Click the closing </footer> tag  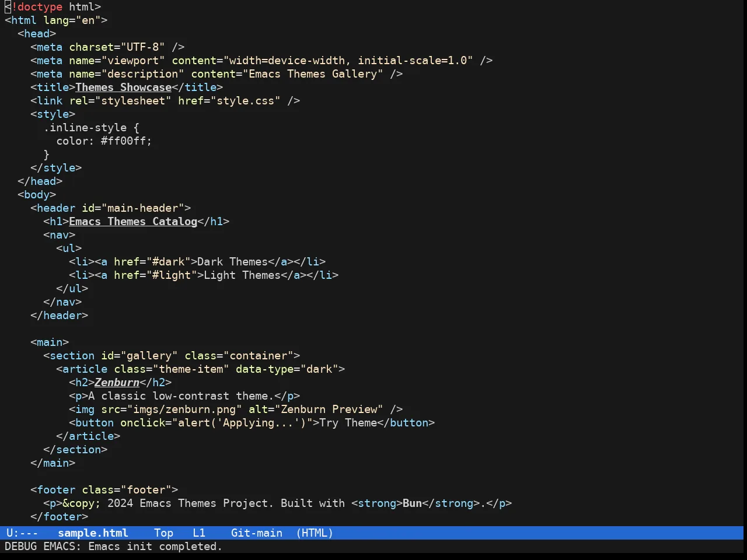click(x=59, y=516)
